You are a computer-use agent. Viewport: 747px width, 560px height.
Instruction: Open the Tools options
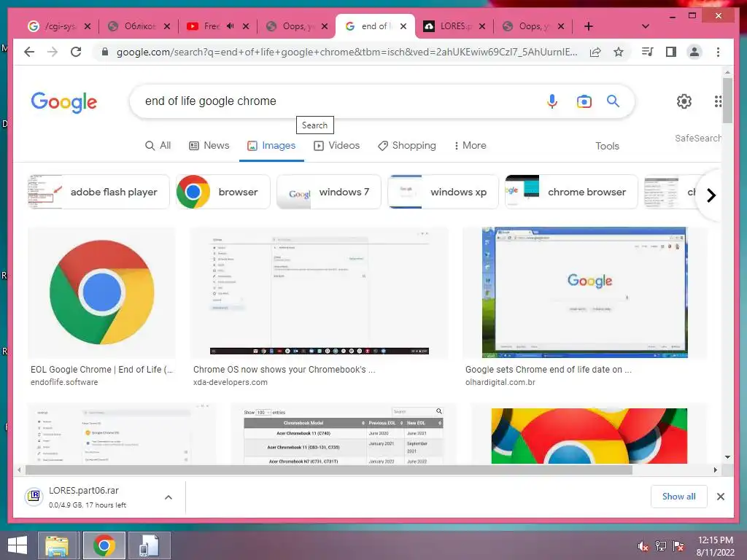pos(607,146)
